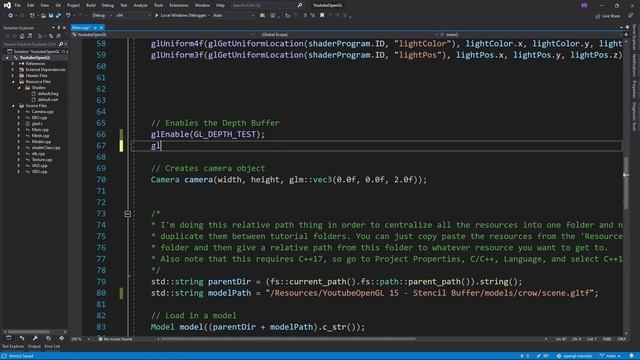Click the Undo toolbar icon
640x360 pixels.
point(68,16)
